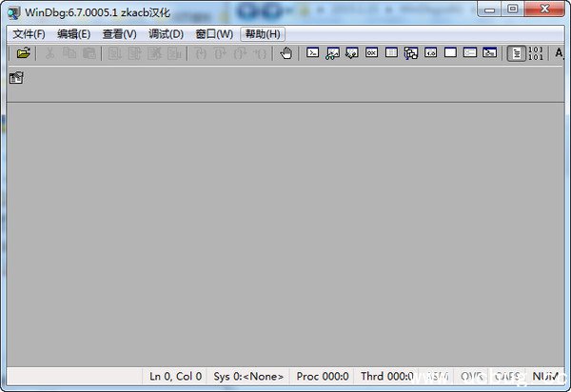Open the Call Stack window from the toolbar
This screenshot has width=571, height=392.
coord(411,53)
